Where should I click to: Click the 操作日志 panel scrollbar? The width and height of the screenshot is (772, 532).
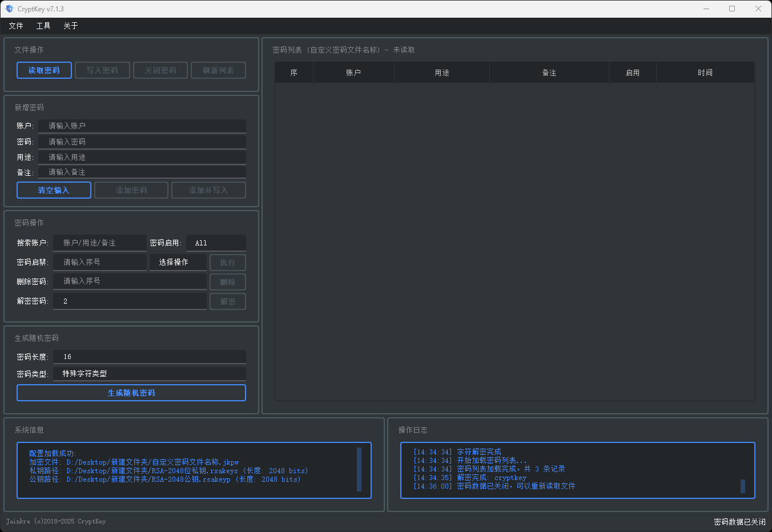pos(743,486)
